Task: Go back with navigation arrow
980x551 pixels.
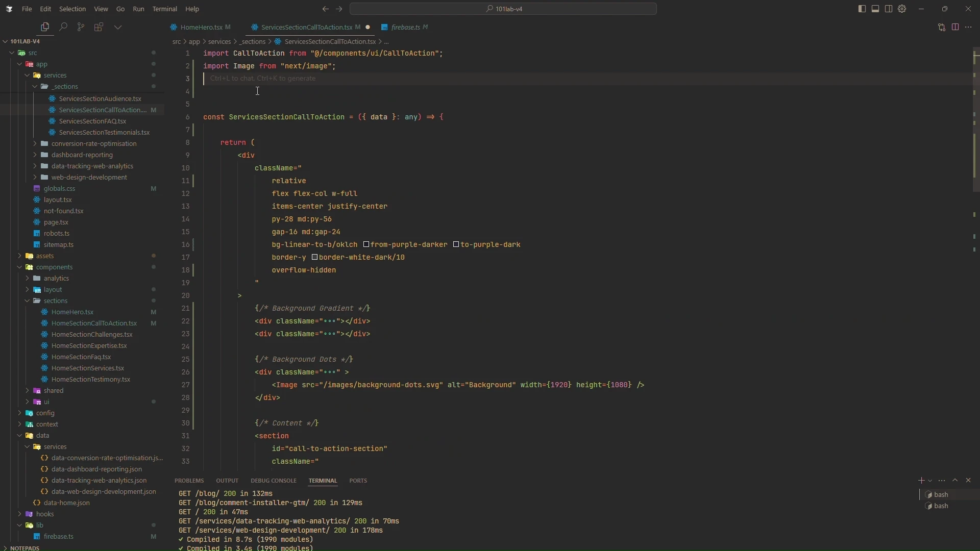Action: pos(326,9)
